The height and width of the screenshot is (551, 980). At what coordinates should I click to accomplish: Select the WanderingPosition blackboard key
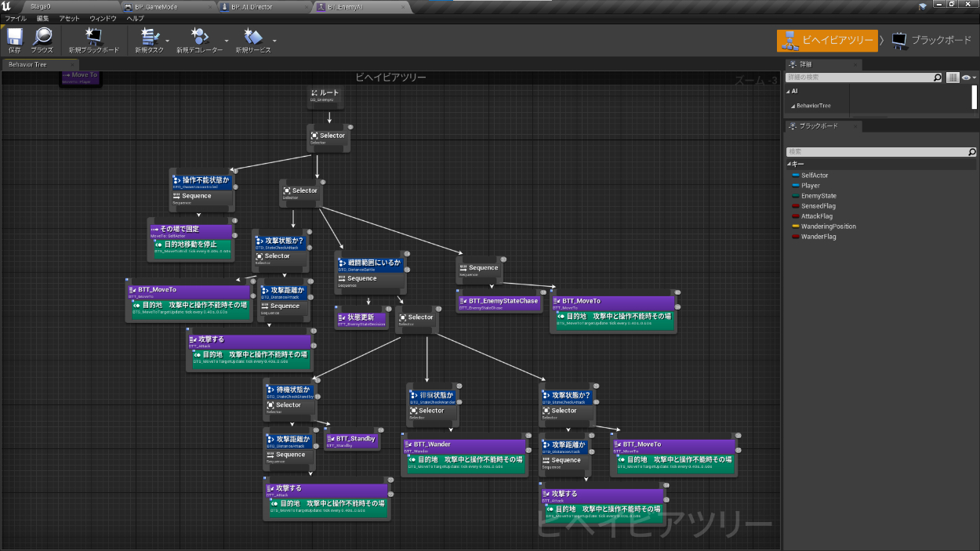[828, 227]
